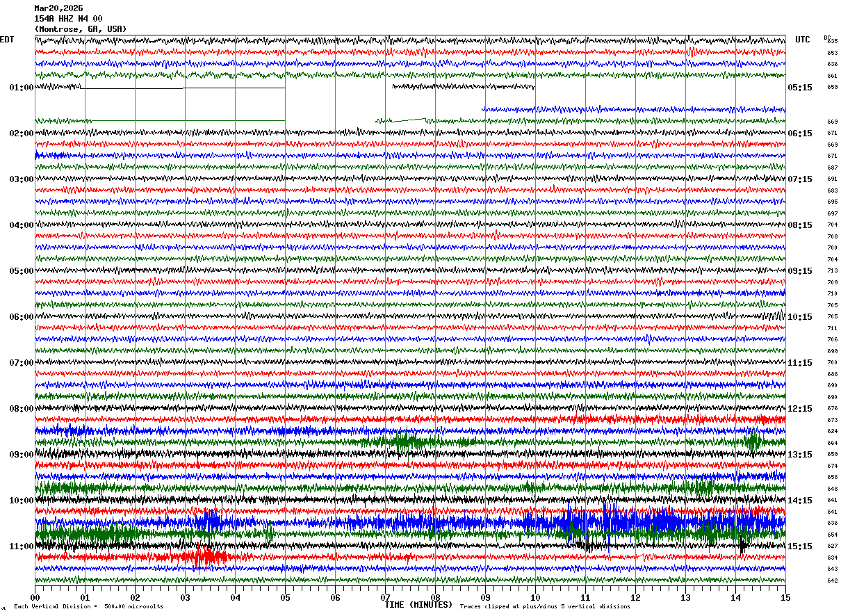
Task: Click the 13:15 UTC time label
Action: tap(800, 455)
